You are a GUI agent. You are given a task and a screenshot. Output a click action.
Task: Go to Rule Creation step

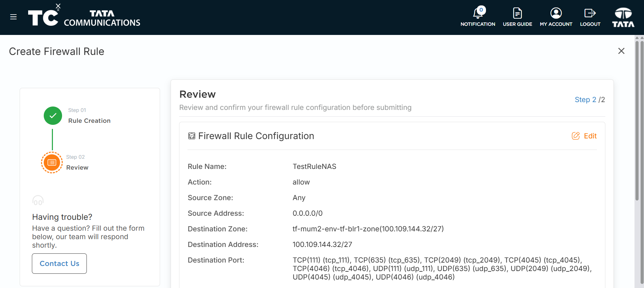[x=89, y=121]
